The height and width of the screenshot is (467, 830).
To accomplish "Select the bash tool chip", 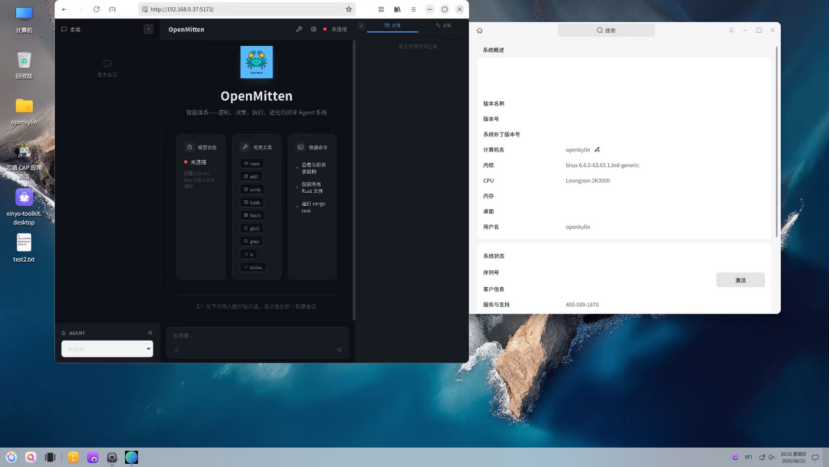I will point(252,202).
